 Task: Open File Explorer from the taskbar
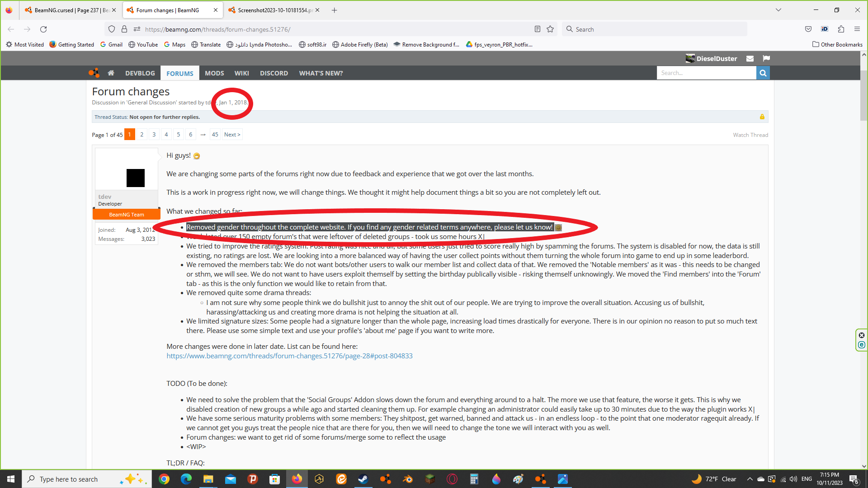[x=208, y=479]
